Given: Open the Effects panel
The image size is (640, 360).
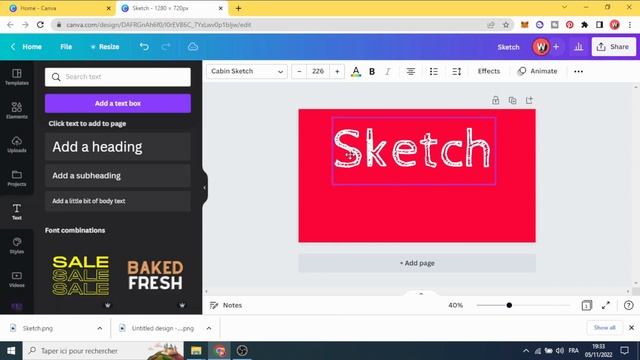Looking at the screenshot, I should 489,71.
